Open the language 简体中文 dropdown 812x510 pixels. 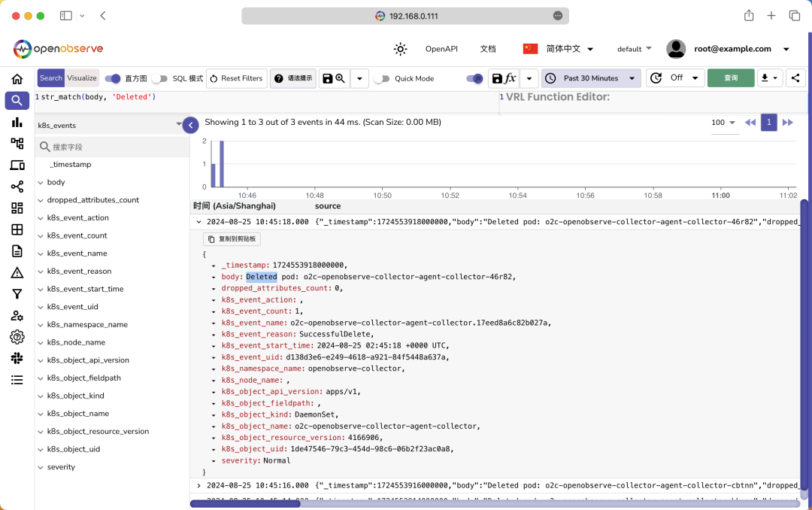(x=558, y=49)
